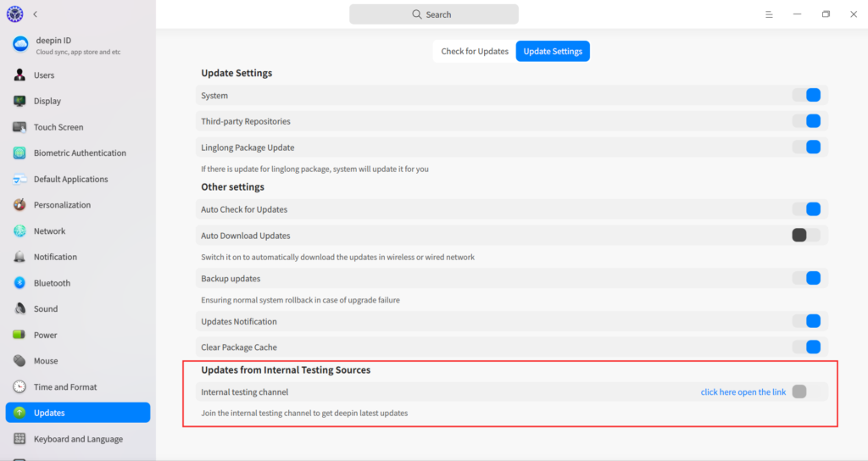Click the Network globe icon
The image size is (868, 461).
(19, 231)
